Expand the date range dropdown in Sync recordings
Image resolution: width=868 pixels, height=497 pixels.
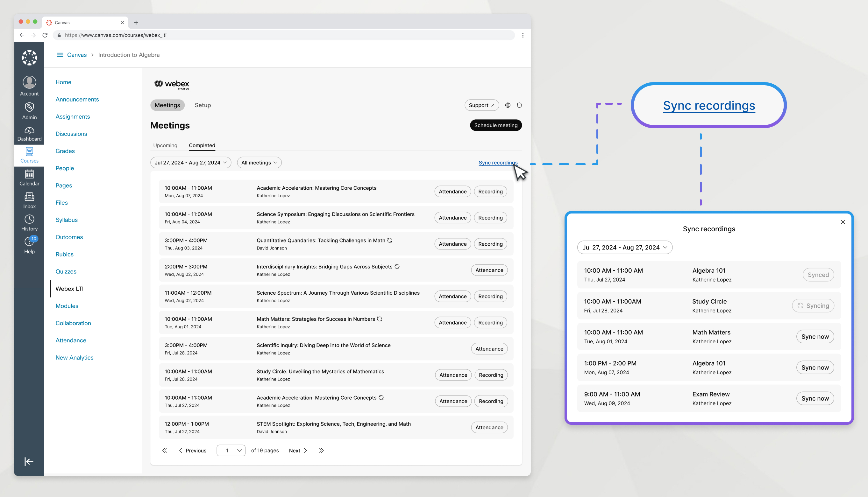coord(623,247)
